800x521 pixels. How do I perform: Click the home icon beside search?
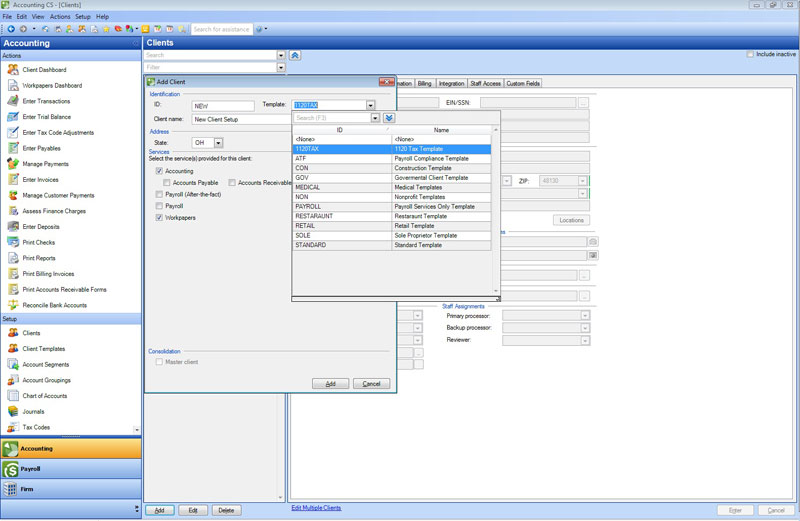tap(295, 56)
